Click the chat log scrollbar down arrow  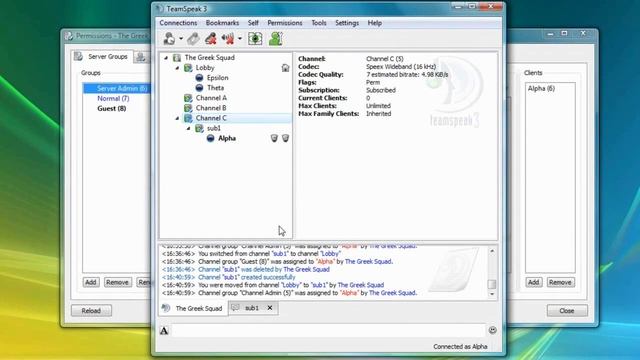pos(492,294)
